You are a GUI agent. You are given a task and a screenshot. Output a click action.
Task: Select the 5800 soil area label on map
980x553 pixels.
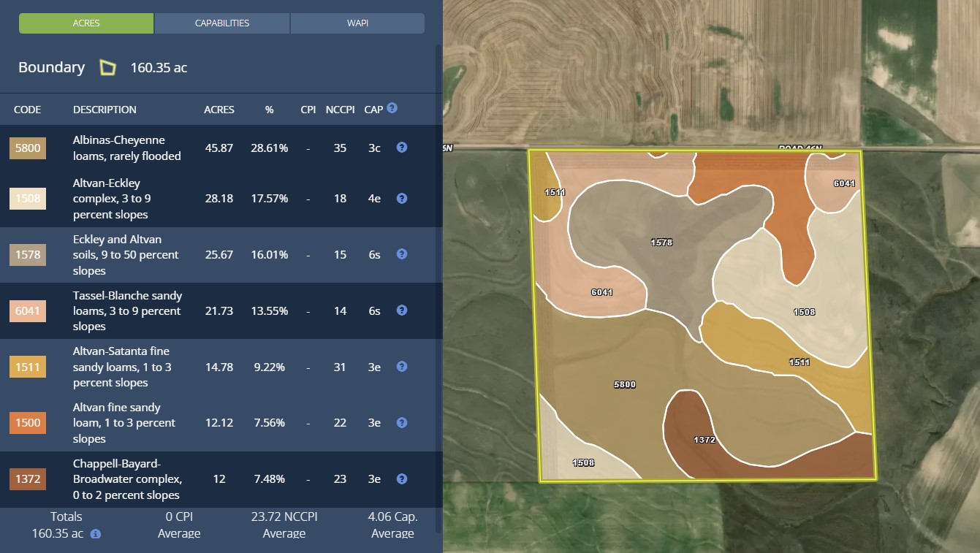point(625,384)
